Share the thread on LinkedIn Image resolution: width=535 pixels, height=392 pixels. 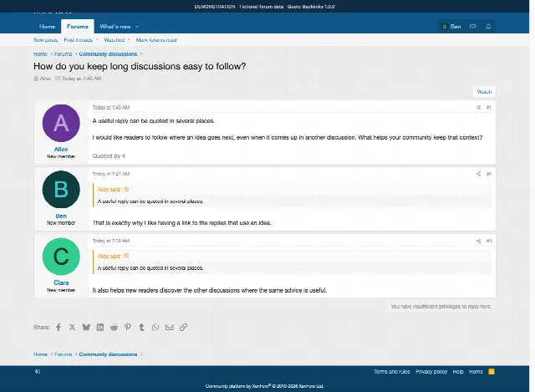coord(100,327)
